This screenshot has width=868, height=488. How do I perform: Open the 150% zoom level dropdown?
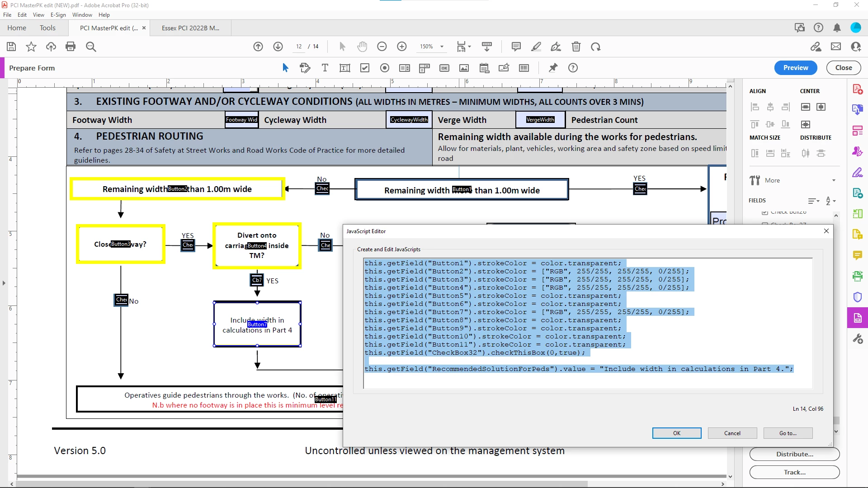[x=442, y=47]
